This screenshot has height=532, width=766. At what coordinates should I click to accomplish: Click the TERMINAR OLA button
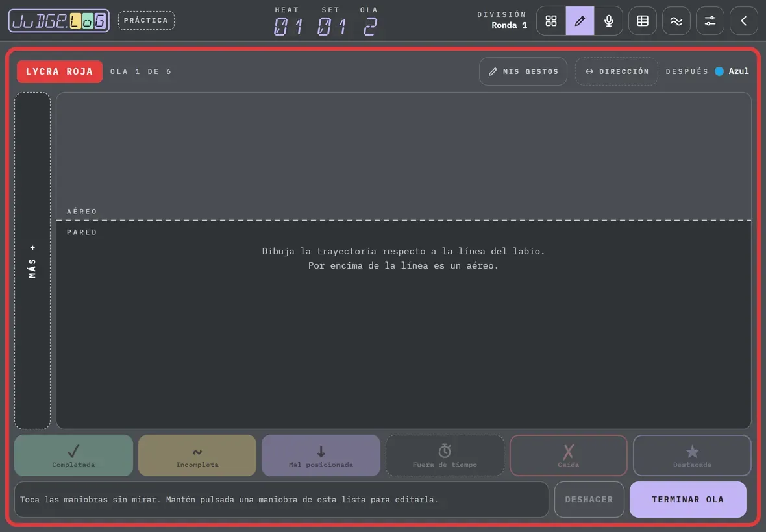tap(688, 500)
